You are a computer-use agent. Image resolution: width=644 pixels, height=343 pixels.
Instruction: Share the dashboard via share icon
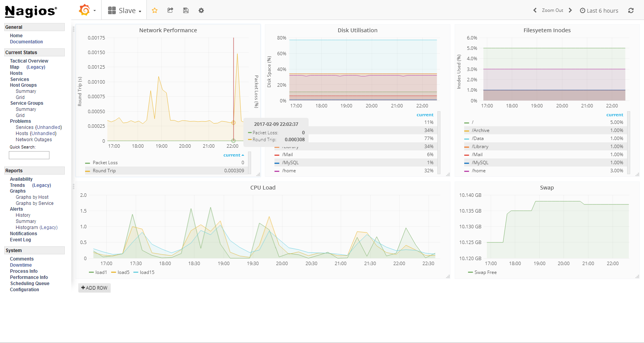(x=170, y=10)
